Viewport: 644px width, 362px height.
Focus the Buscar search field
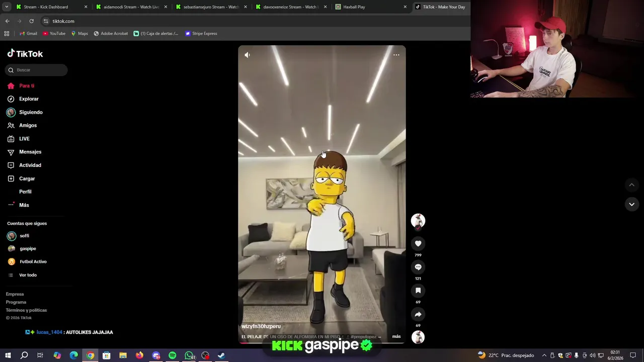click(x=37, y=70)
